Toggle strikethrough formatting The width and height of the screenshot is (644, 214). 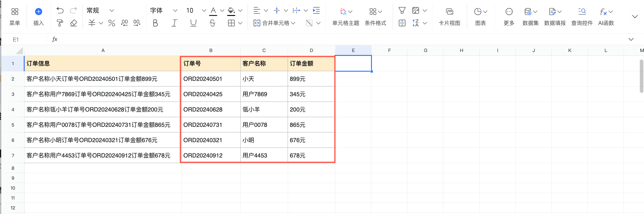pyautogui.click(x=212, y=23)
